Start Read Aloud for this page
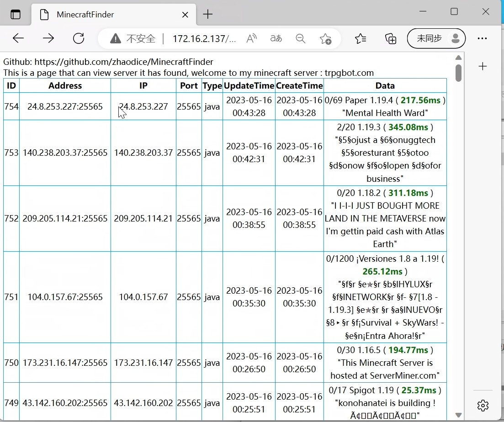This screenshot has height=422, width=504. click(x=252, y=39)
